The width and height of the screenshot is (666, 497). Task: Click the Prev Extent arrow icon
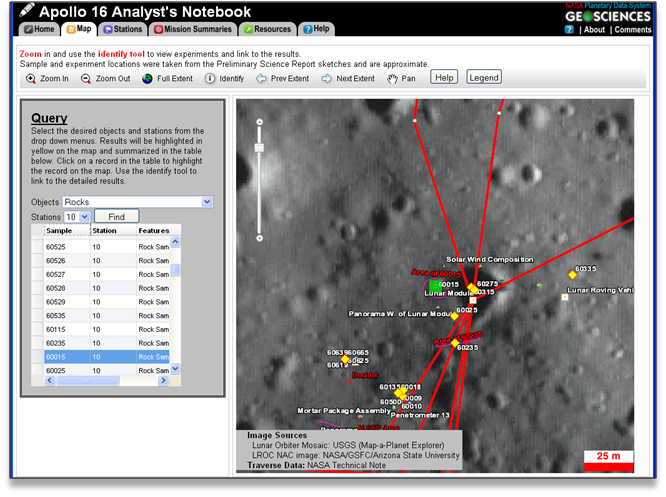coord(261,79)
